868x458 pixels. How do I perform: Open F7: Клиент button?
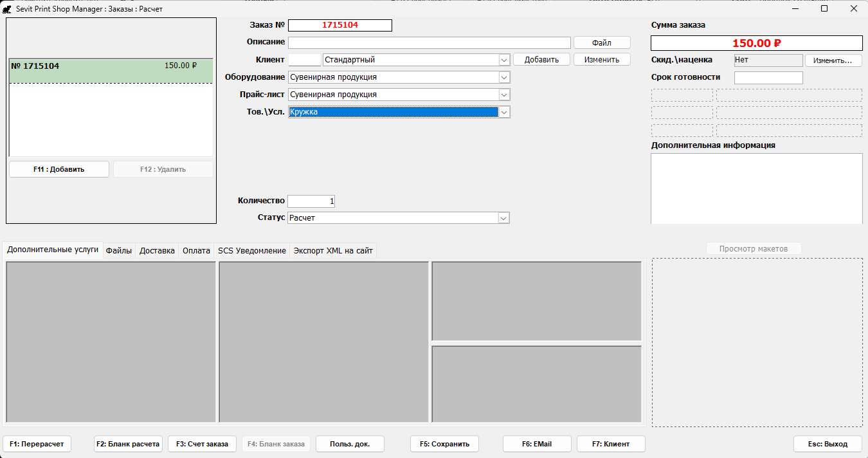click(x=611, y=444)
